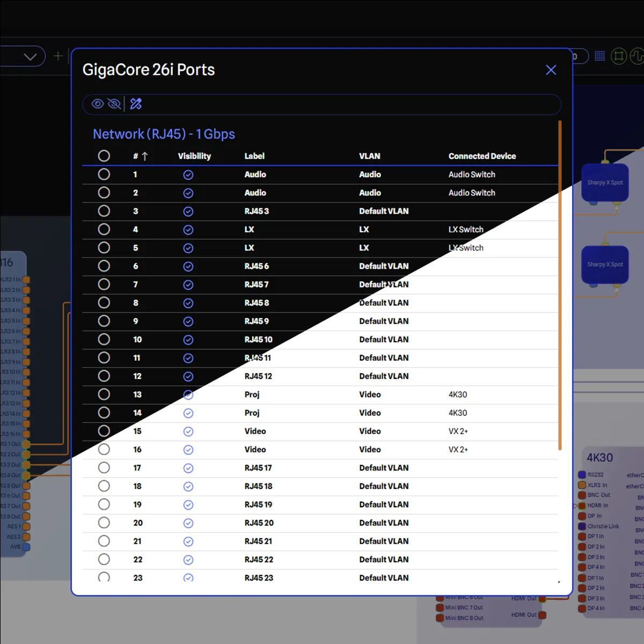This screenshot has height=644, width=644.
Task: Toggle visibility checkmark for port 16
Action: 188,450
